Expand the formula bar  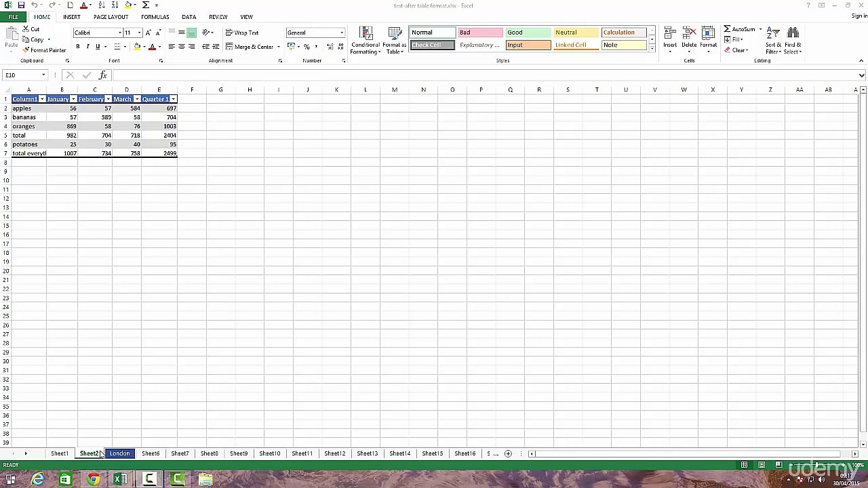(862, 75)
